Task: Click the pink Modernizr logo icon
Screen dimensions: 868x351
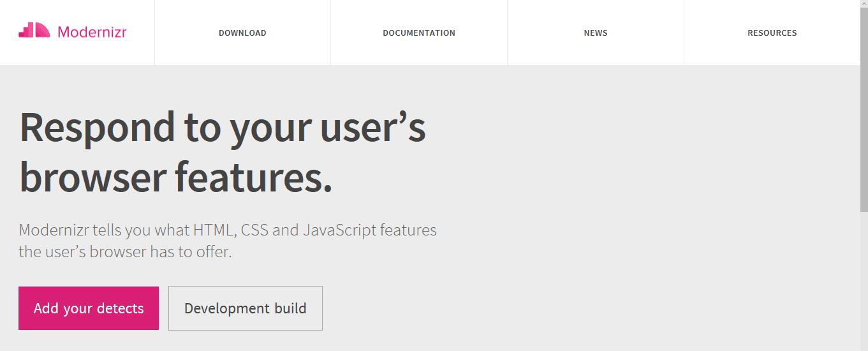Action: (34, 31)
